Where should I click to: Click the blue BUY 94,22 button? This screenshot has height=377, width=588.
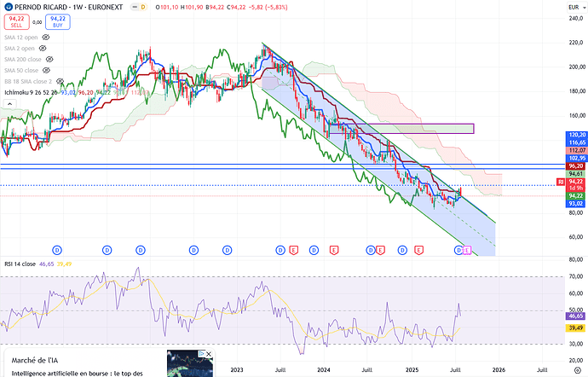tap(59, 20)
